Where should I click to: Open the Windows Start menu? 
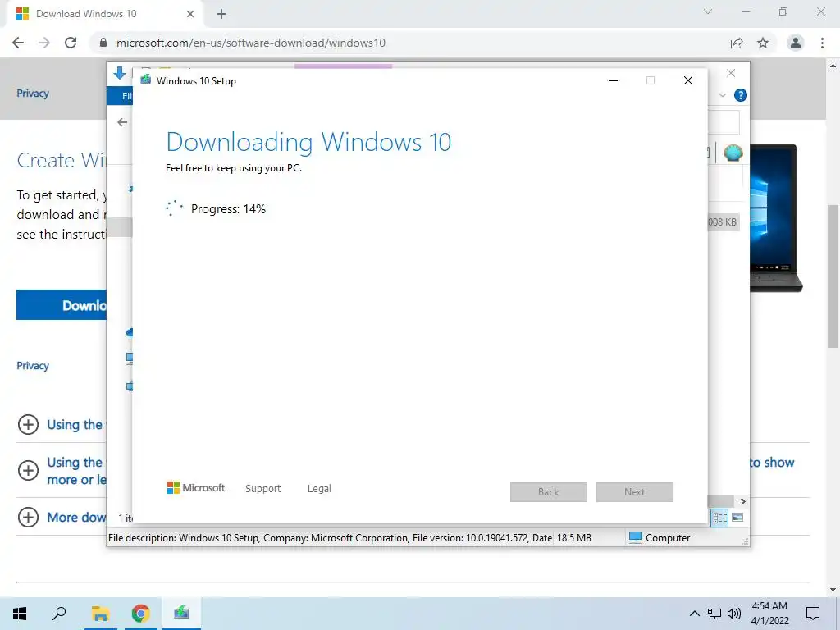point(20,614)
